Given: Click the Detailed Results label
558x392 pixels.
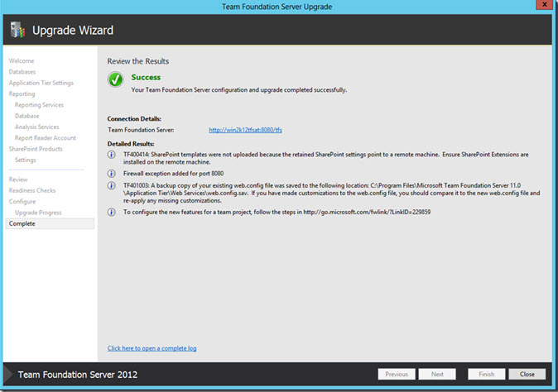Looking at the screenshot, I should click(131, 144).
